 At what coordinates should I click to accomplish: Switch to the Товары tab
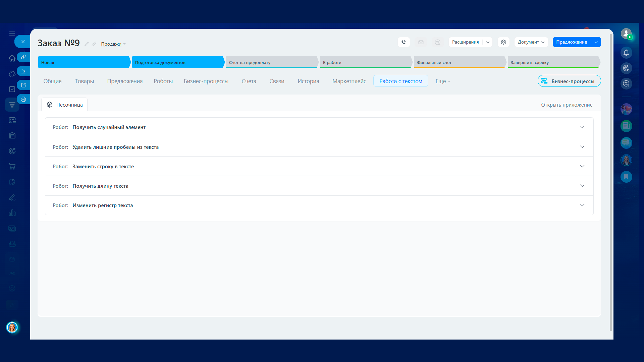pyautogui.click(x=84, y=81)
